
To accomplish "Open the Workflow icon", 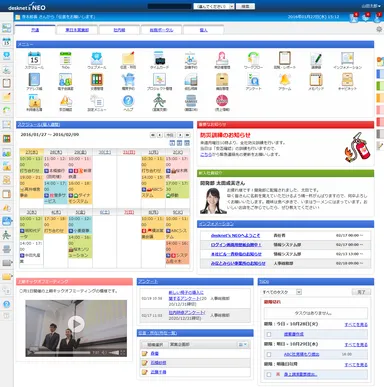I will pos(253,58).
